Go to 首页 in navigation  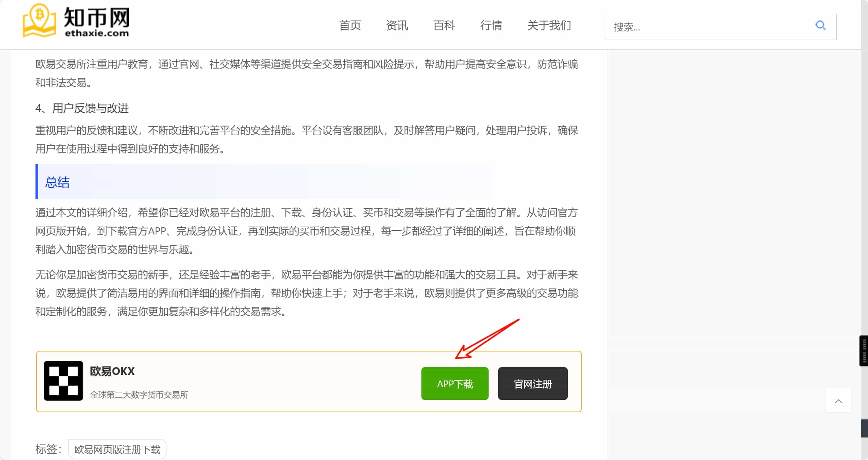point(350,25)
